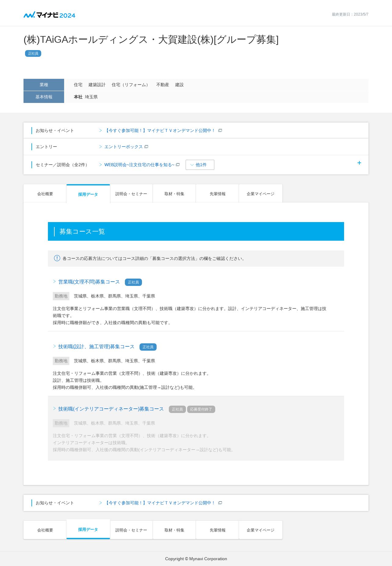
Task: Select the bottom 採用データ tab
Action: click(x=88, y=529)
